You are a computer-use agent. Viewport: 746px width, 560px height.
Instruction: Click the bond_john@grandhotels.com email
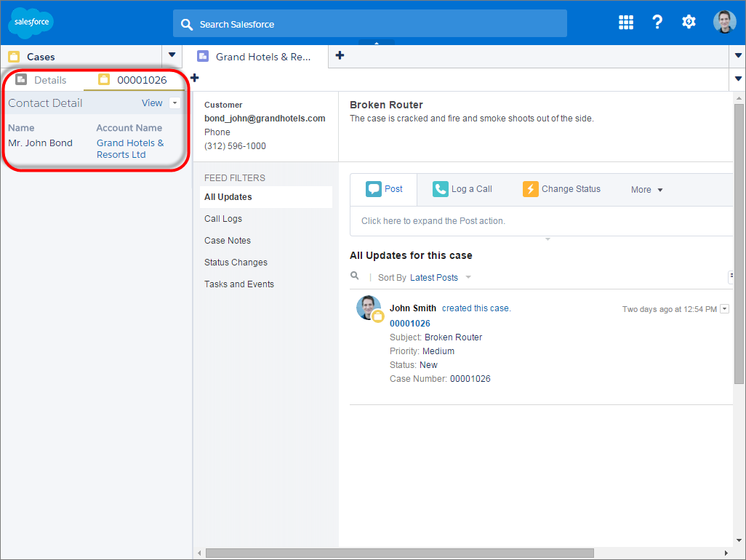pyautogui.click(x=265, y=118)
